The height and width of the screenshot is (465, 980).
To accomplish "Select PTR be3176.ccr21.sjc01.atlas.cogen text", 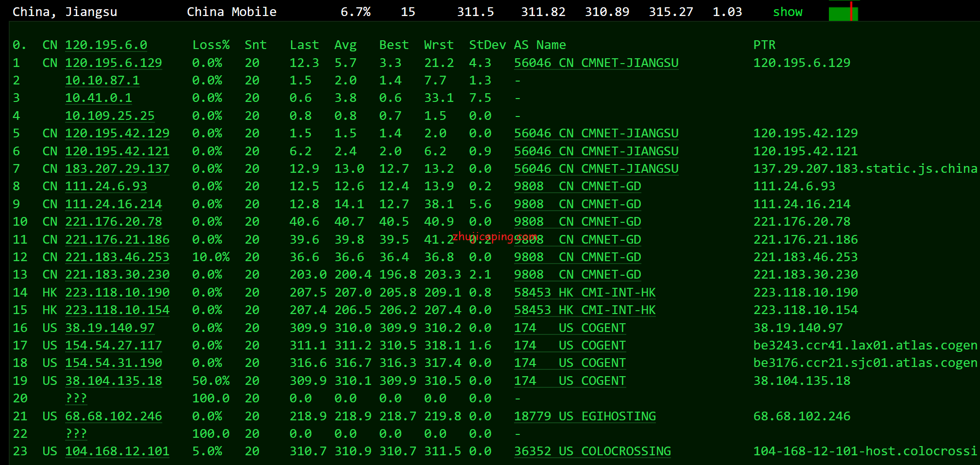I will (x=865, y=363).
